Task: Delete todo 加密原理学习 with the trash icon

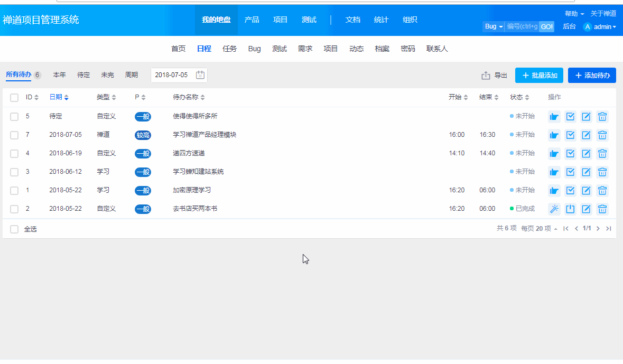Action: [602, 191]
